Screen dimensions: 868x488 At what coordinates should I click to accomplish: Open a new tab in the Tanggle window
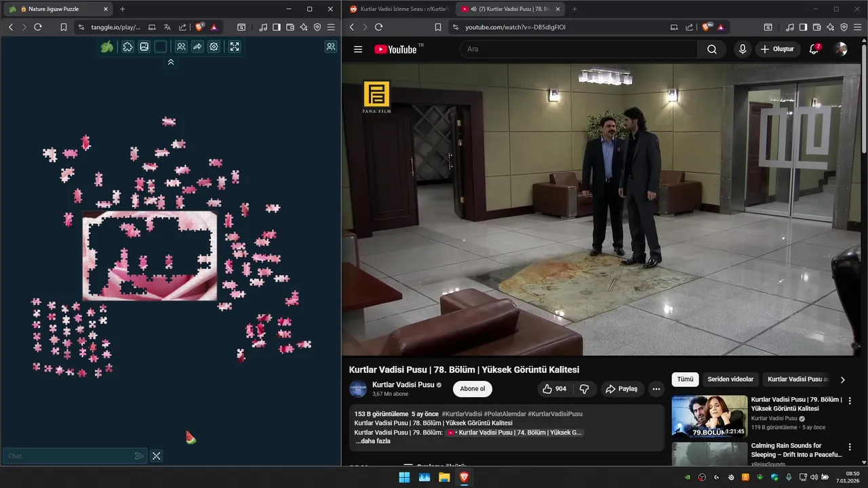click(x=122, y=9)
